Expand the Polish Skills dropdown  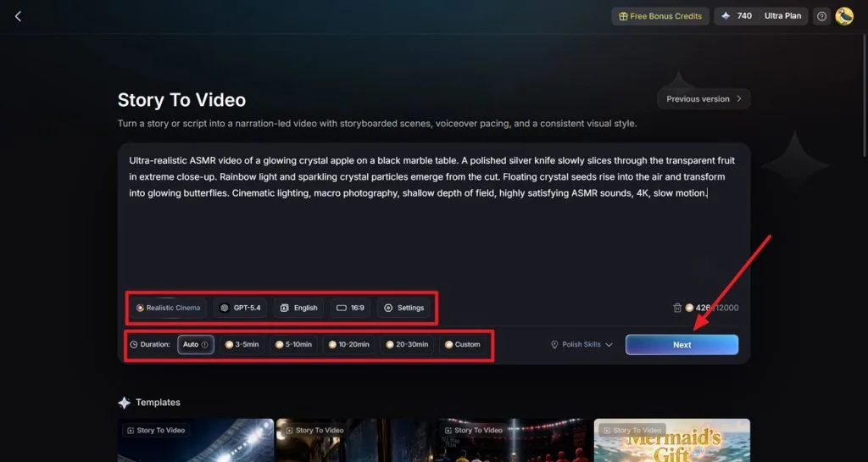point(581,344)
